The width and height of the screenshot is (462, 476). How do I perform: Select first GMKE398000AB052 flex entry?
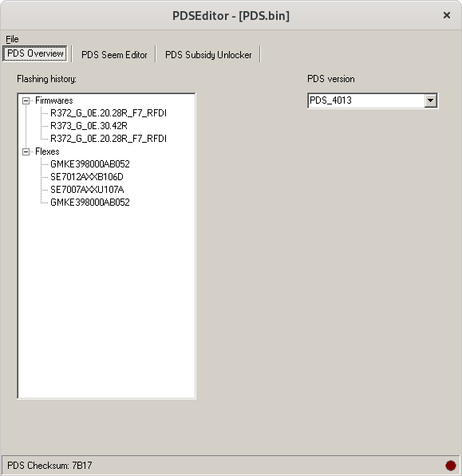click(x=90, y=164)
